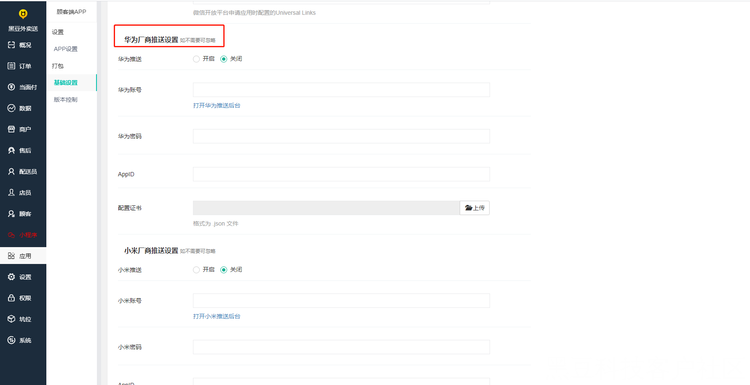Select the red 小程序 mini-program icon
The height and width of the screenshot is (385, 750).
tap(11, 235)
